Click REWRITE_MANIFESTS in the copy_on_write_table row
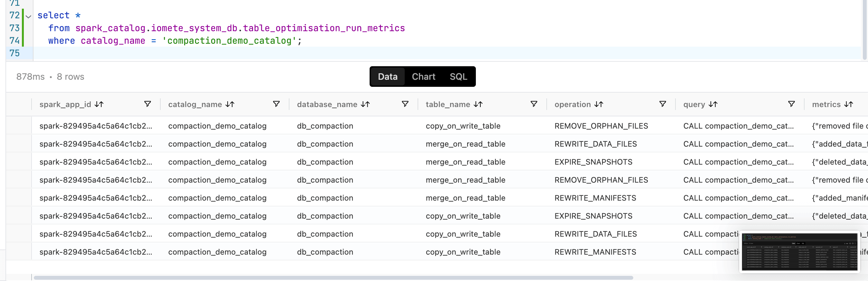 [x=595, y=252]
